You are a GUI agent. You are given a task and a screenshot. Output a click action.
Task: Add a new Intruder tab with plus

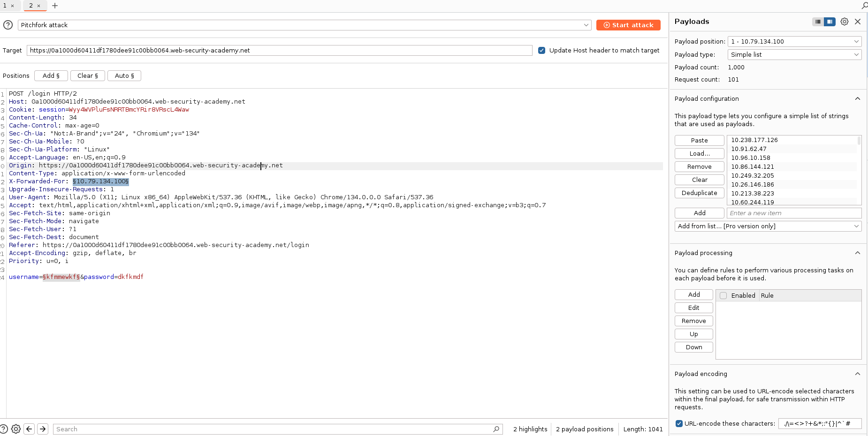click(55, 6)
